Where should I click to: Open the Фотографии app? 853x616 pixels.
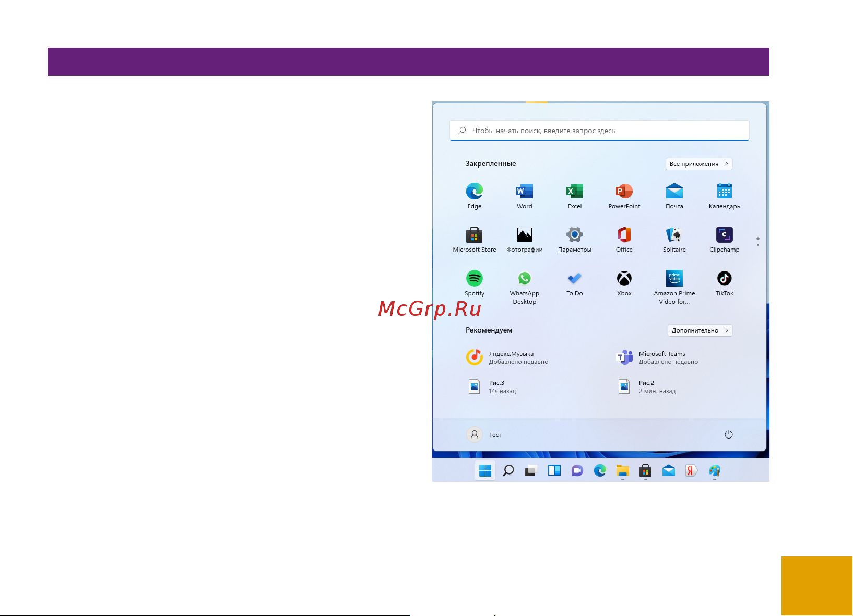pyautogui.click(x=524, y=240)
